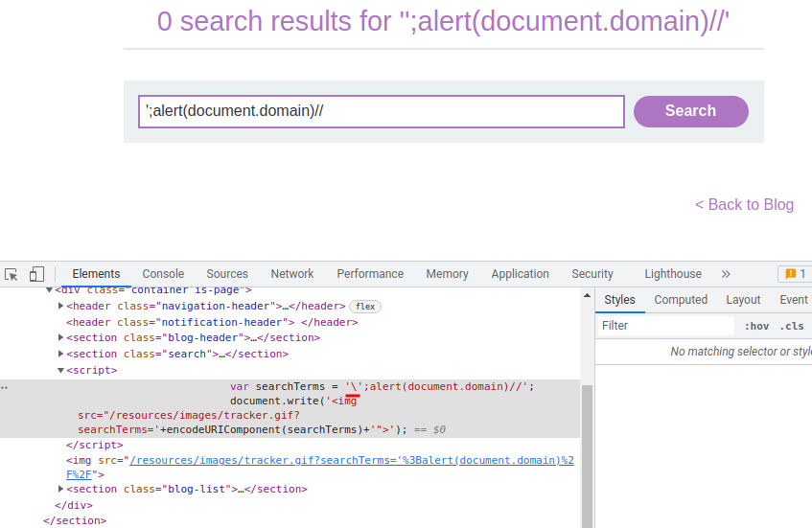
Task: Switch to the Console tab
Action: (163, 274)
